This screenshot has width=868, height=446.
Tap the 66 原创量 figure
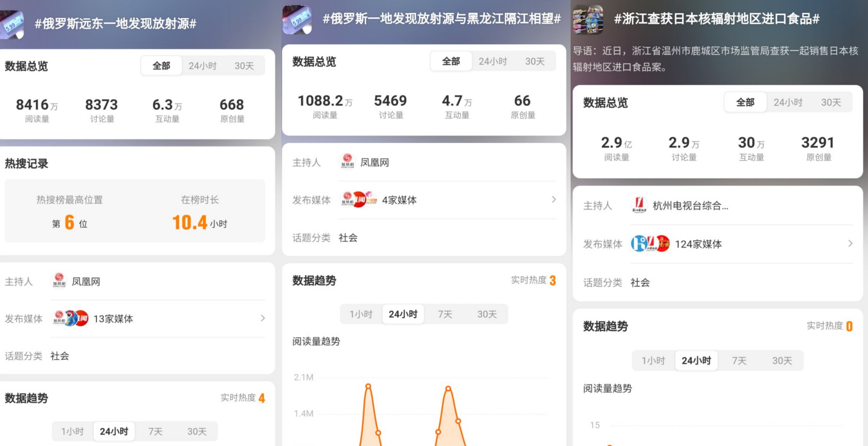522,101
